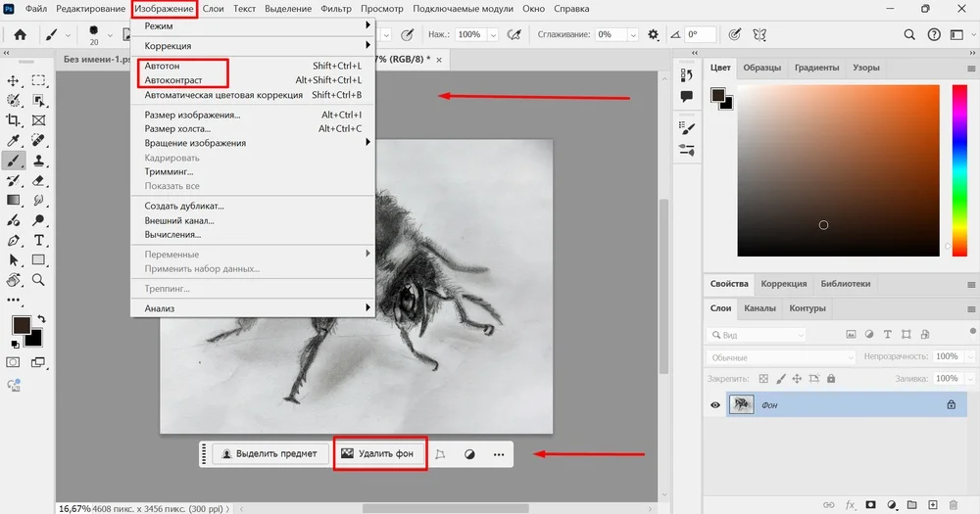Click the Удалить фон button
Image resolution: width=980 pixels, height=514 pixels.
pos(379,454)
